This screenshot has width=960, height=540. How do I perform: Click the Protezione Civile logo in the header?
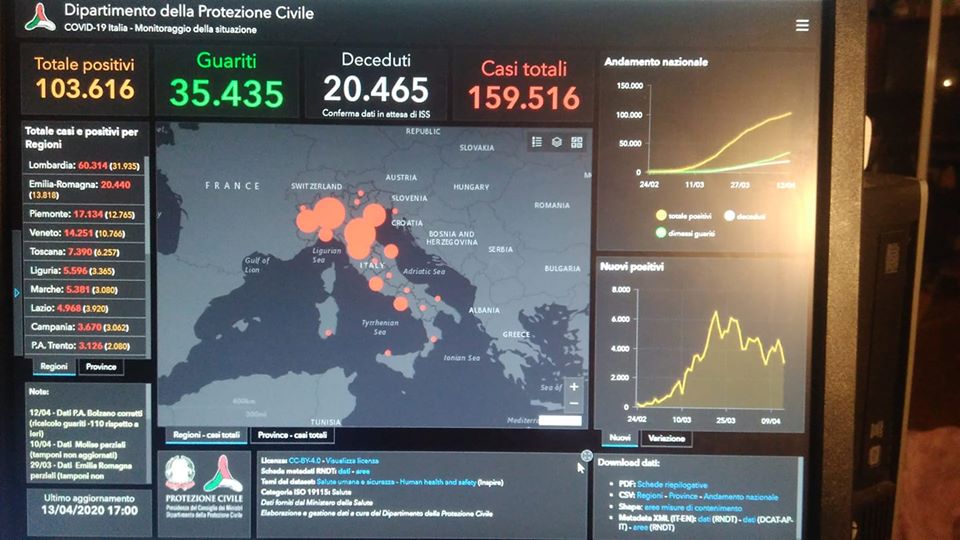click(40, 17)
